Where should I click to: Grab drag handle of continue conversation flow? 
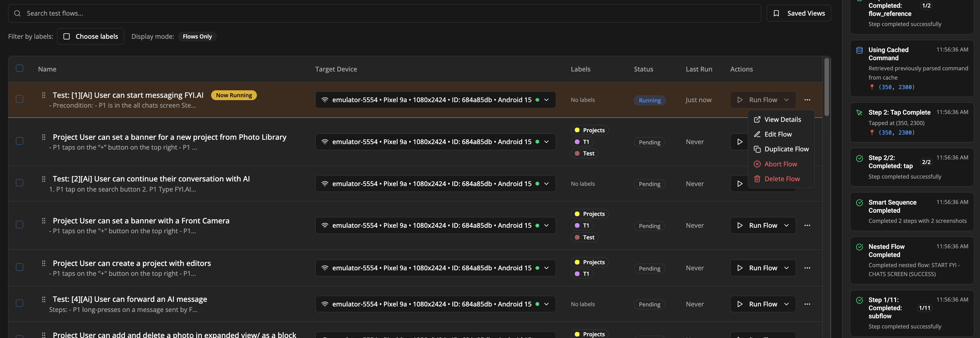pyautogui.click(x=43, y=179)
